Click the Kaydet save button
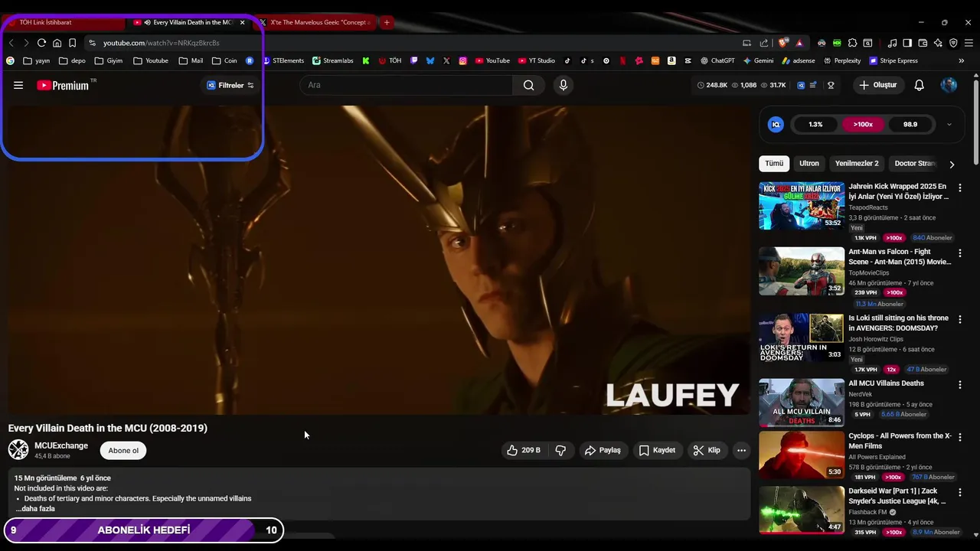 pos(657,450)
